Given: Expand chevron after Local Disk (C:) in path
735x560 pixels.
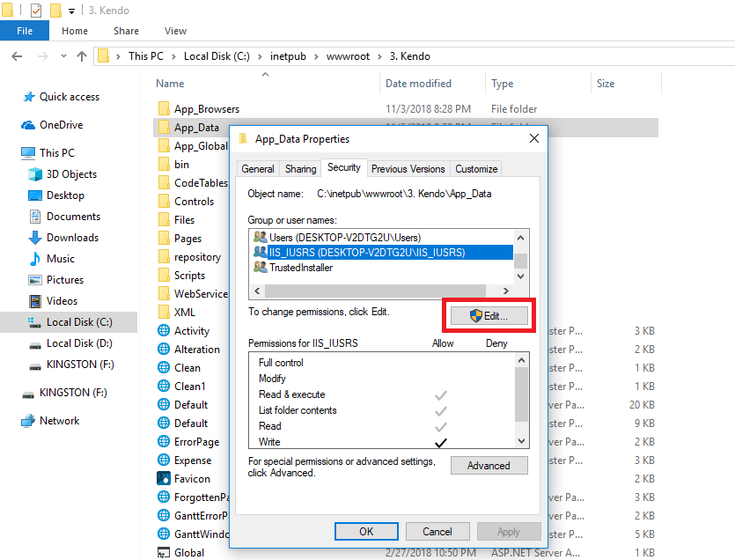Looking at the screenshot, I should click(261, 56).
